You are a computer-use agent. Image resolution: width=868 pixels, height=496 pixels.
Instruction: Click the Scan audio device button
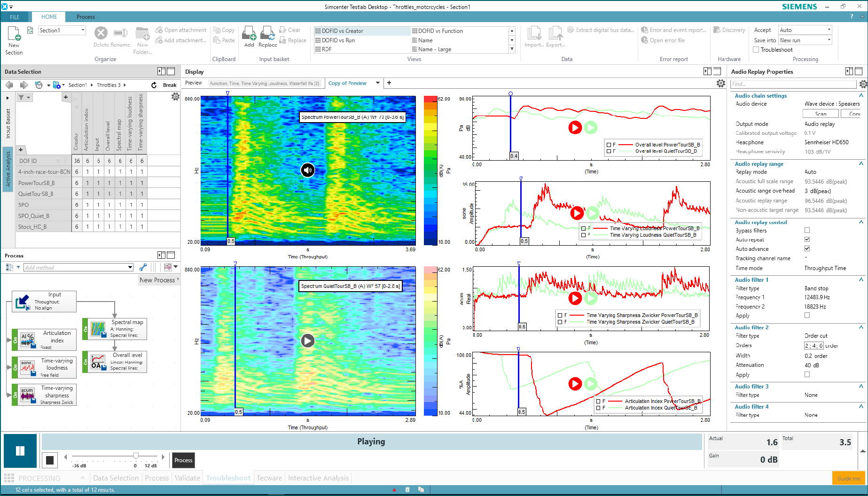(821, 114)
